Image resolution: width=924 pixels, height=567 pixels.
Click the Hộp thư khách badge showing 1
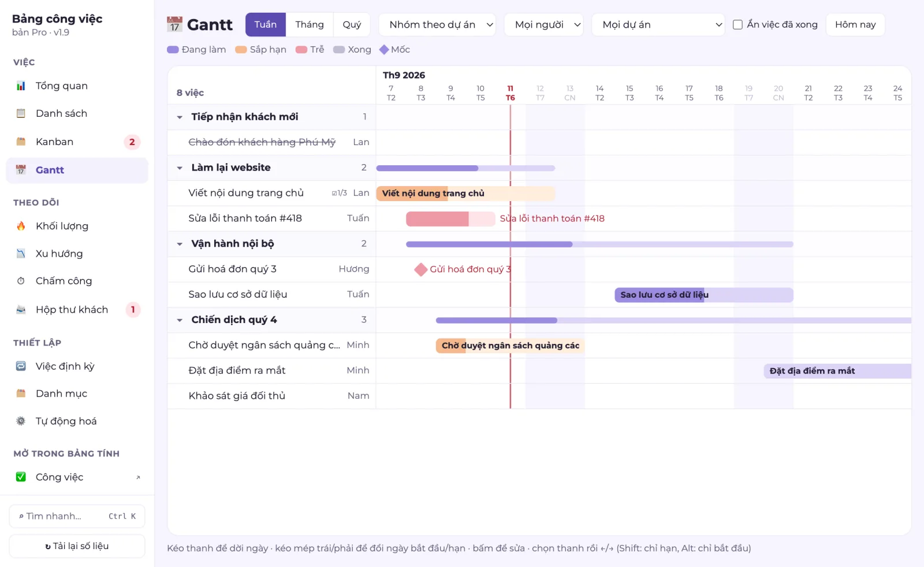click(133, 309)
